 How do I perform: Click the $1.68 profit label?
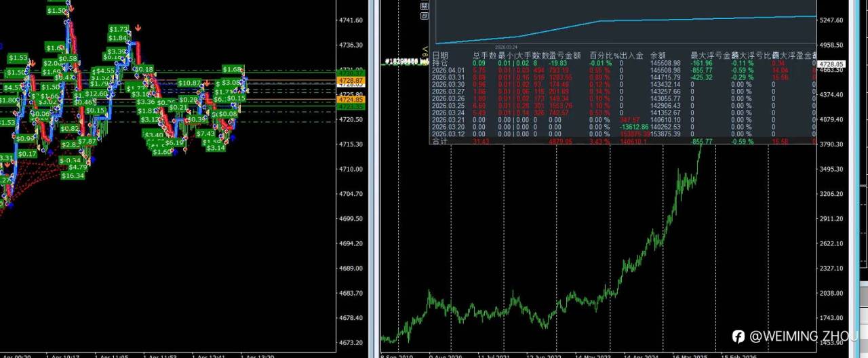point(233,69)
